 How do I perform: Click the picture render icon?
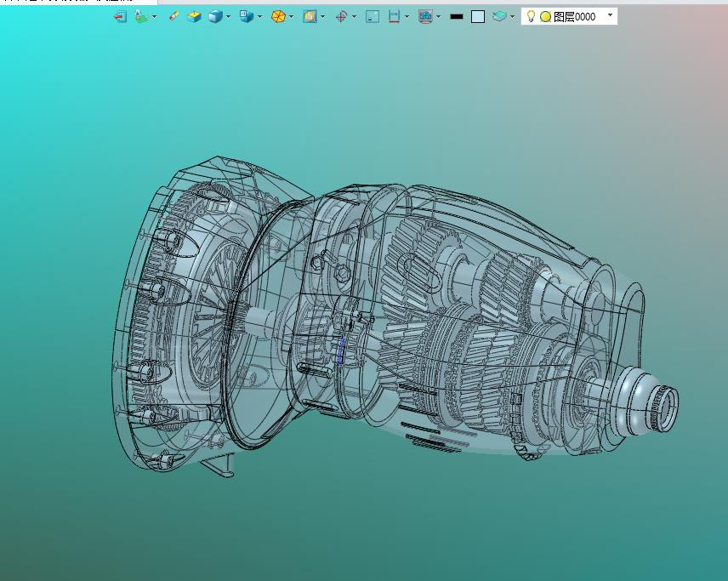[425, 16]
